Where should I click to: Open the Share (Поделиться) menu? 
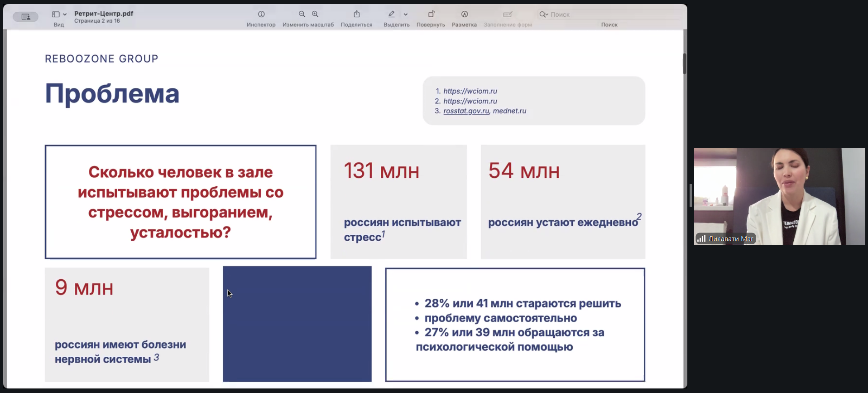[357, 15]
